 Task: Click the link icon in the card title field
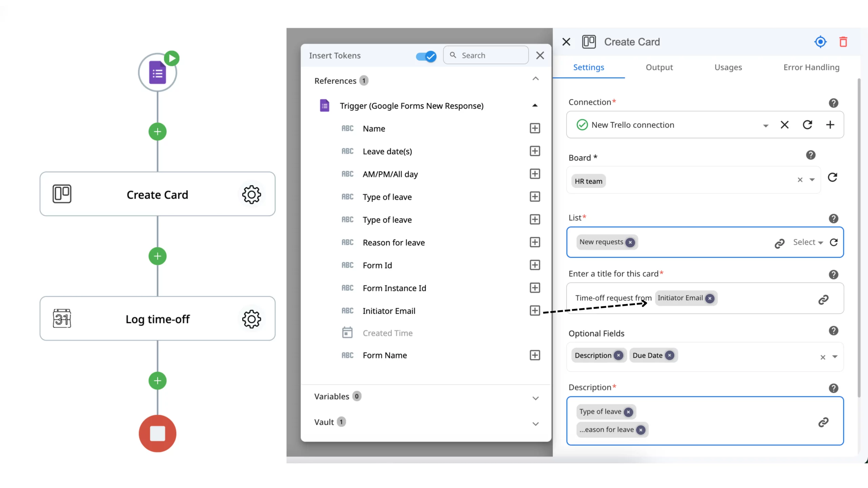click(823, 300)
